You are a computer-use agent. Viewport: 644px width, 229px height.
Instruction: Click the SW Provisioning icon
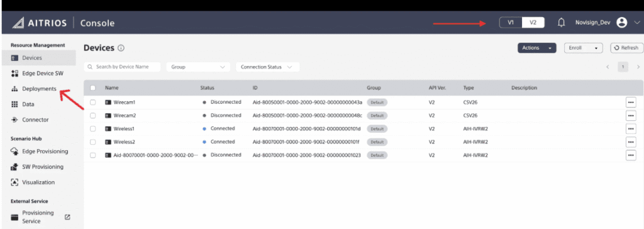(14, 167)
